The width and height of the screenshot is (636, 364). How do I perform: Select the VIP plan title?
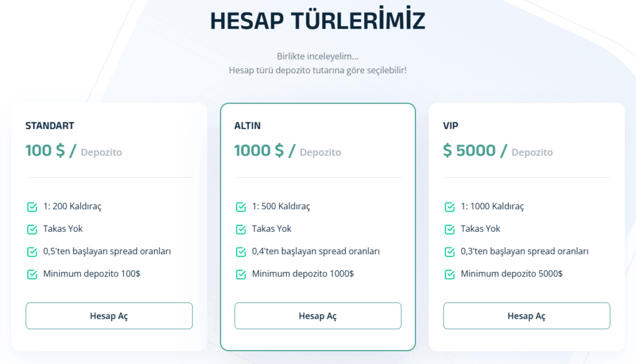pyautogui.click(x=450, y=125)
